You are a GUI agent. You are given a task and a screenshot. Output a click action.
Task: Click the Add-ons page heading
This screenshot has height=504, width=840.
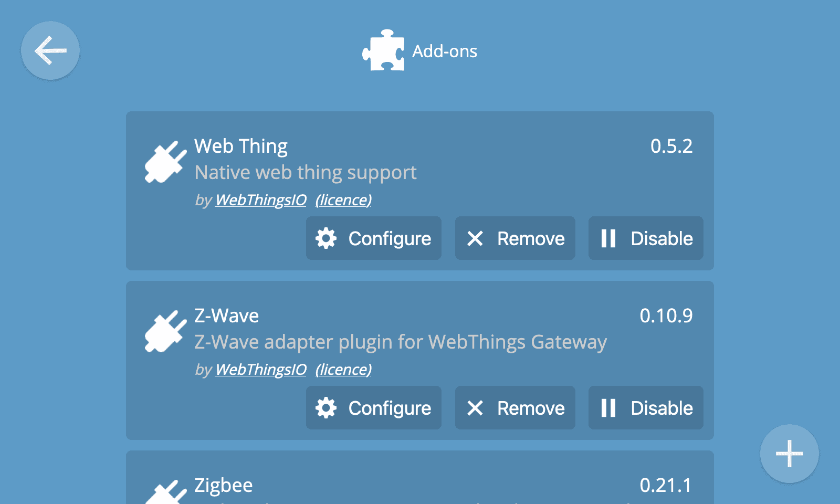(444, 51)
